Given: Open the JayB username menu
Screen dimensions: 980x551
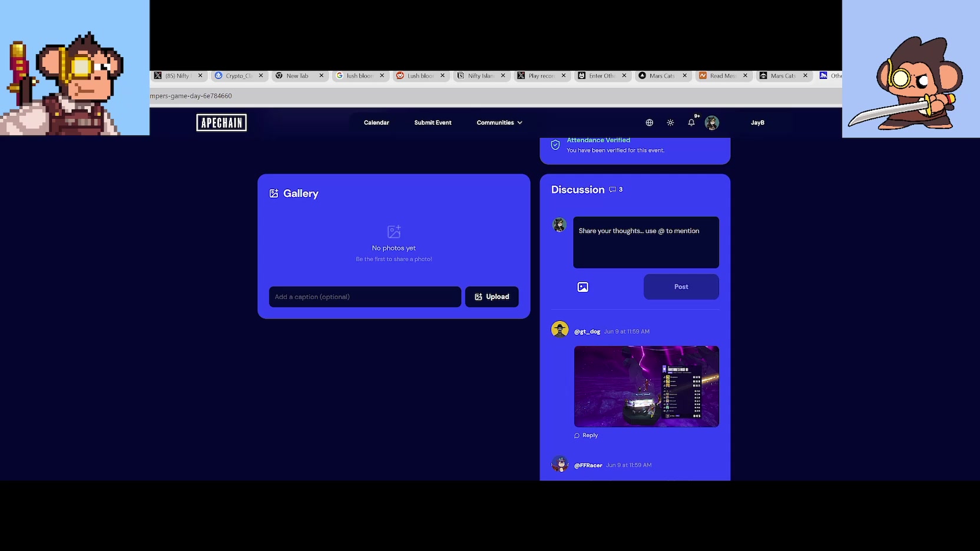Looking at the screenshot, I should [x=757, y=122].
